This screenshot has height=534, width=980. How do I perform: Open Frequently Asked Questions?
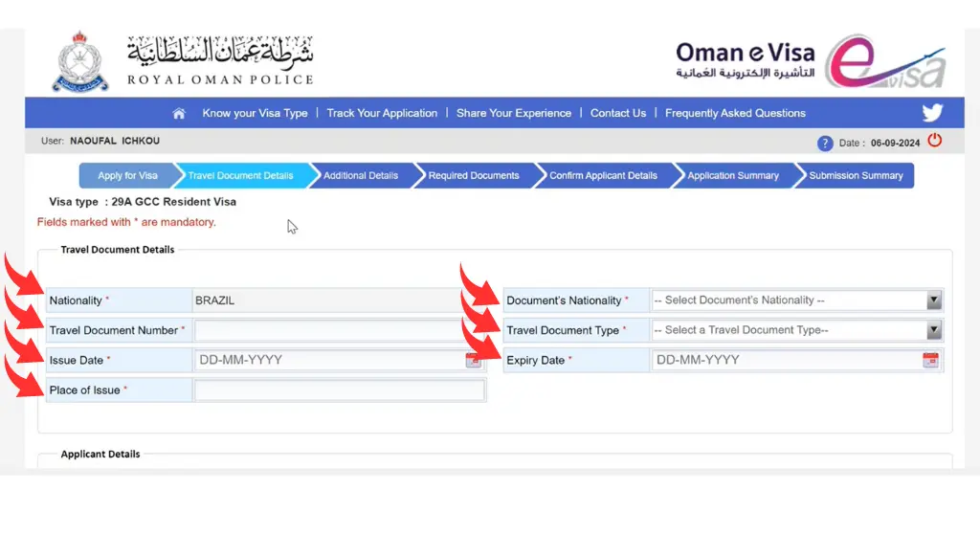(735, 113)
